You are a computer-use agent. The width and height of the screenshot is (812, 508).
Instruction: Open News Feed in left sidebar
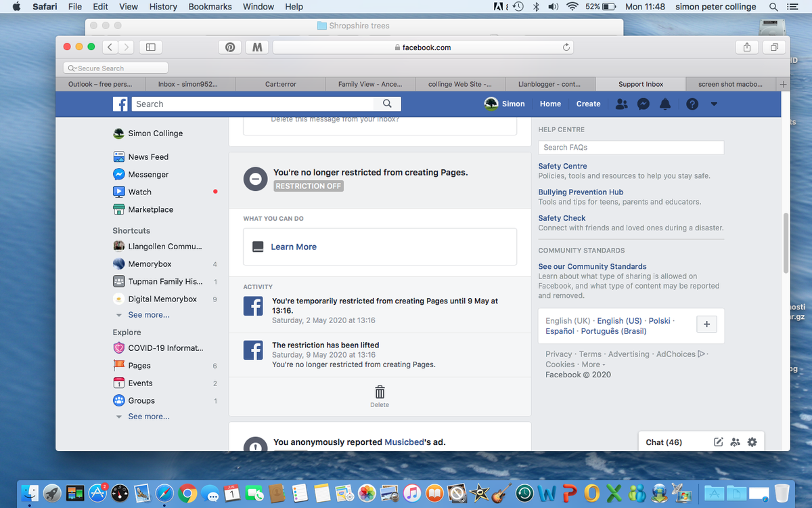(148, 156)
